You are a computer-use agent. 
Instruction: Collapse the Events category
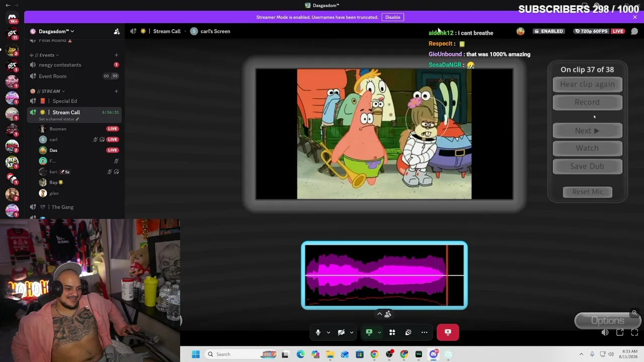click(x=47, y=55)
